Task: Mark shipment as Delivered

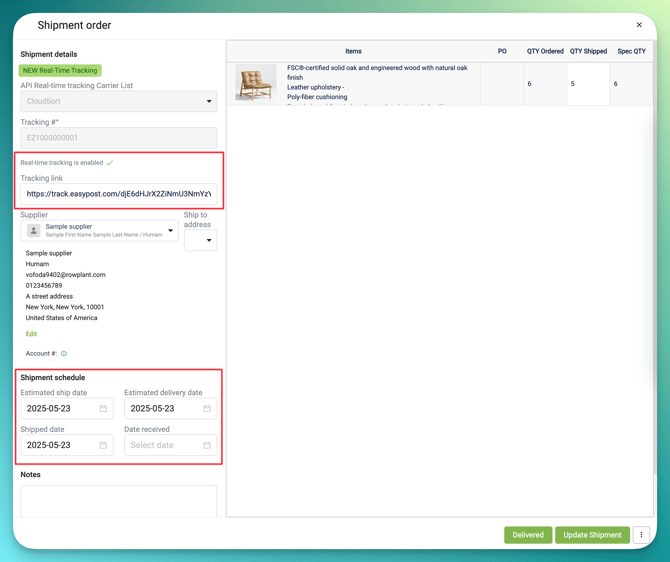Action: (528, 535)
